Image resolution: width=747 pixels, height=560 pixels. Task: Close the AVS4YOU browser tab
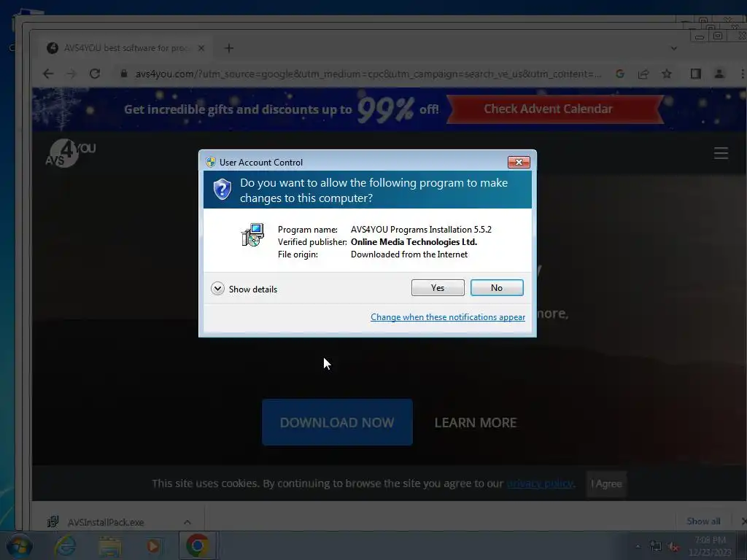click(201, 48)
